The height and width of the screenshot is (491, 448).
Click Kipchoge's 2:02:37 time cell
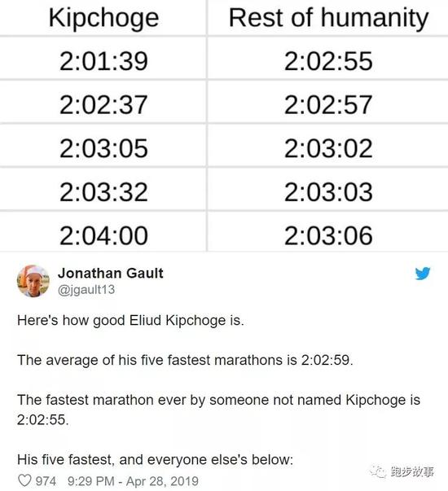[103, 102]
